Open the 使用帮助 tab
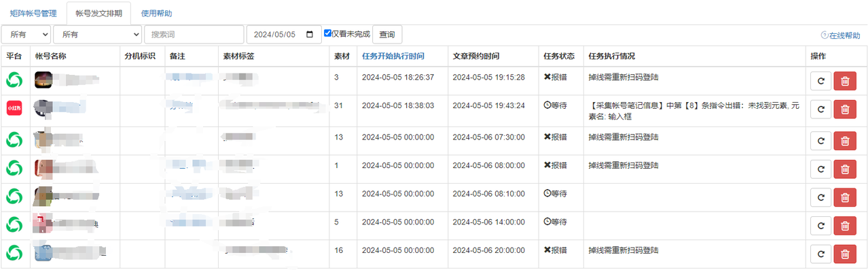The height and width of the screenshot is (270, 868). (156, 13)
